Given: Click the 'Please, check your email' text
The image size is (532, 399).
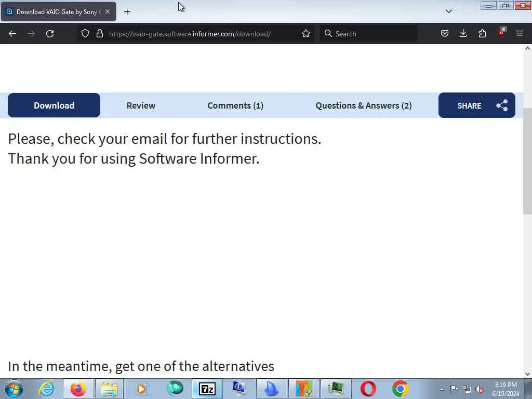Looking at the screenshot, I should (165, 139).
